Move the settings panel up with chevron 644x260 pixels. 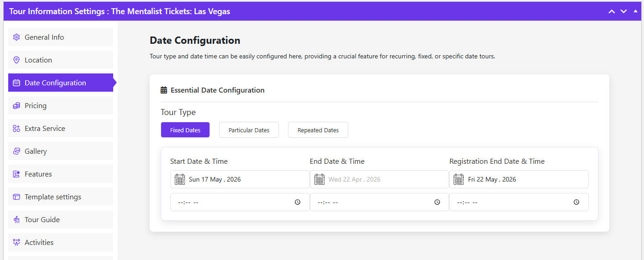[612, 11]
